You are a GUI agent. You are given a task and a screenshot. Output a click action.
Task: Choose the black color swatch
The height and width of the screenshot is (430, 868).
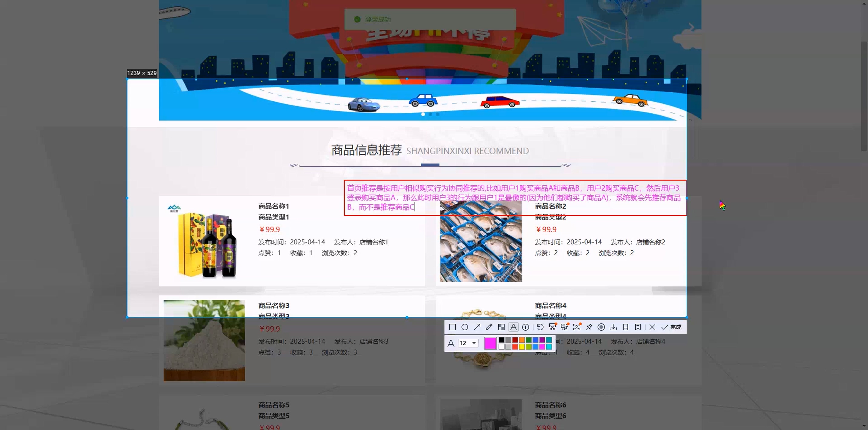tap(501, 340)
